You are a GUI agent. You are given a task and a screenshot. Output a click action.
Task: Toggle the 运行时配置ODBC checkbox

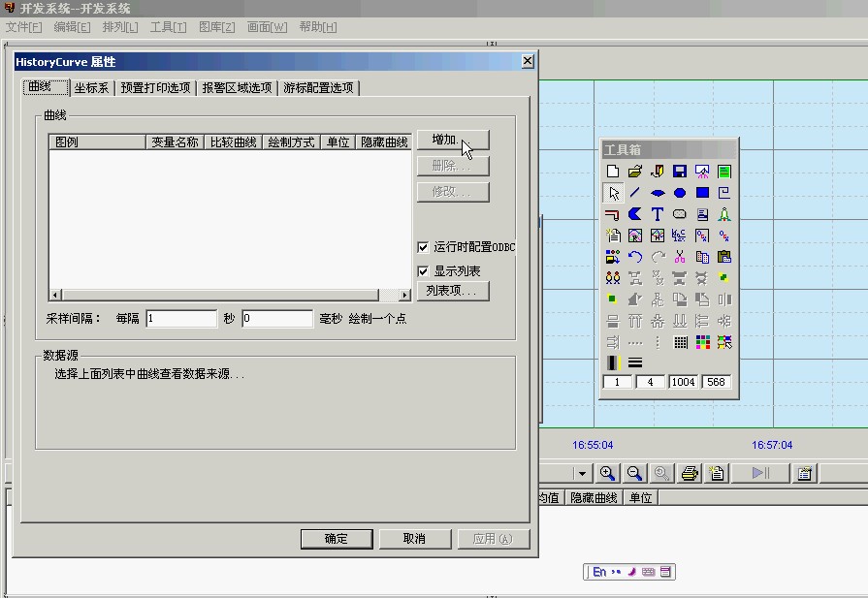tap(423, 247)
